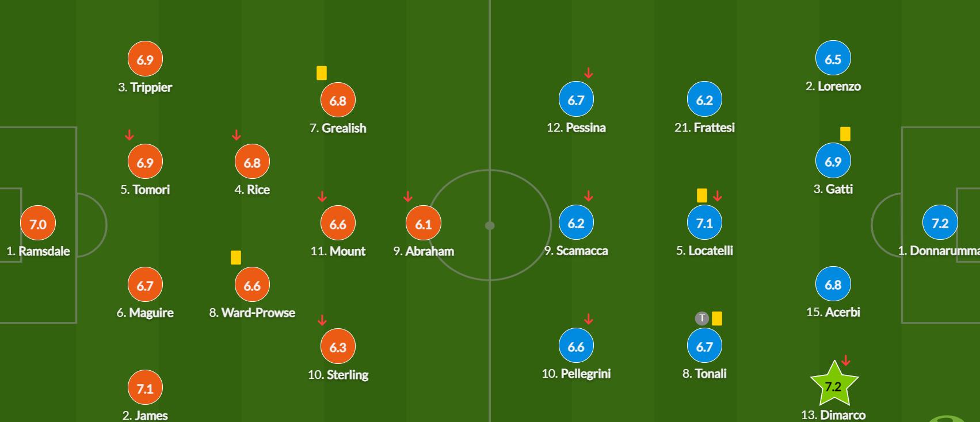Viewport: 980px width, 422px height.
Task: Click the substitution arrow above Tomori
Action: tap(129, 136)
